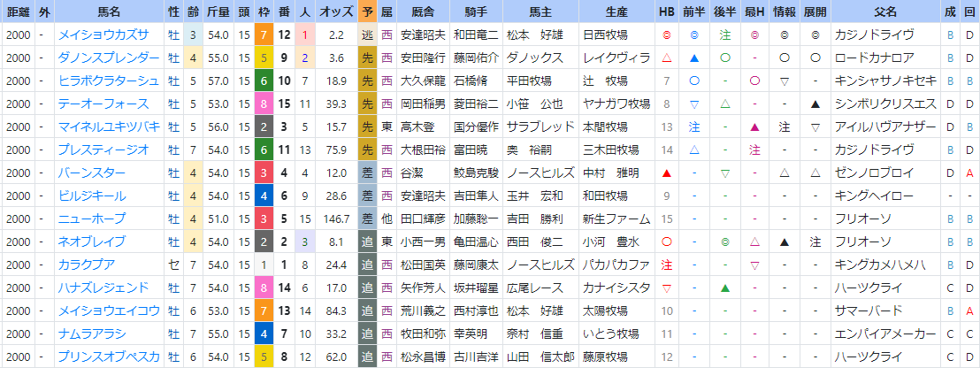Click the 父名 column header
980x368 pixels.
pos(885,11)
